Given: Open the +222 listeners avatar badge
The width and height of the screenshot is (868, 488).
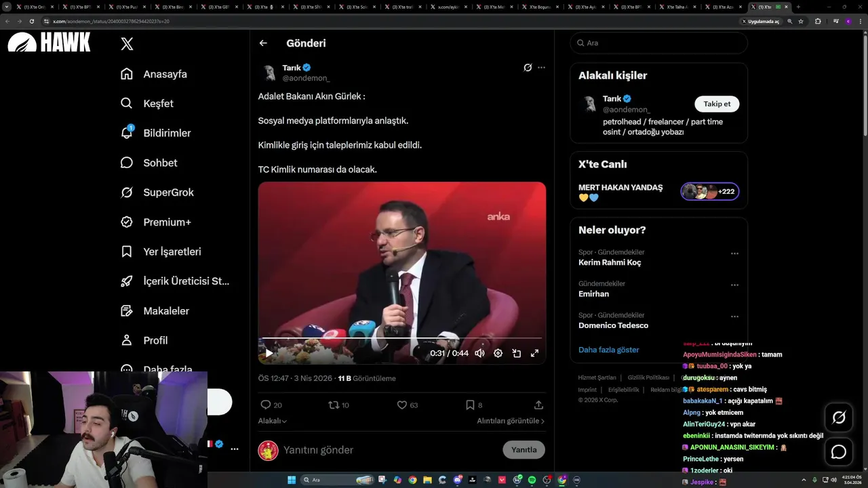Looking at the screenshot, I should tap(710, 192).
